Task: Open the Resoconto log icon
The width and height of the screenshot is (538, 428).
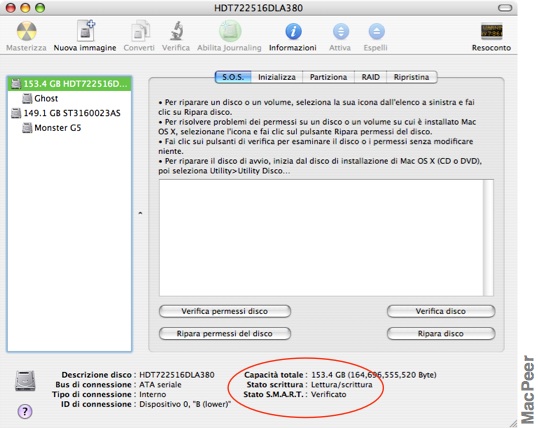Action: (x=491, y=31)
